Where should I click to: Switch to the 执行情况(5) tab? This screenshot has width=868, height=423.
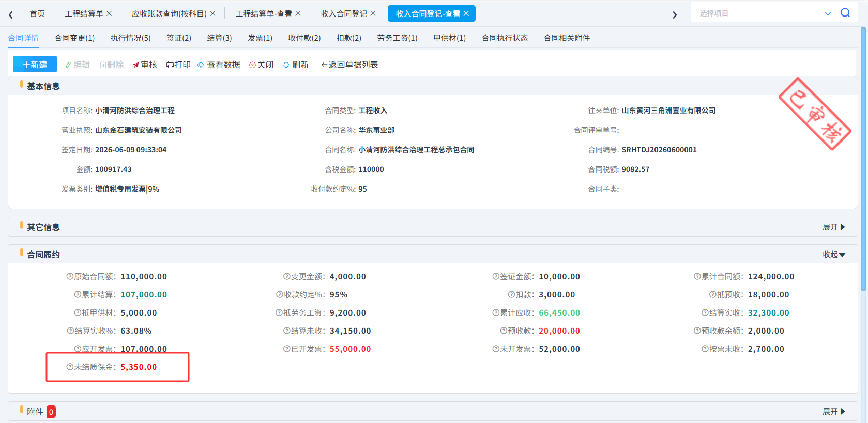(130, 38)
